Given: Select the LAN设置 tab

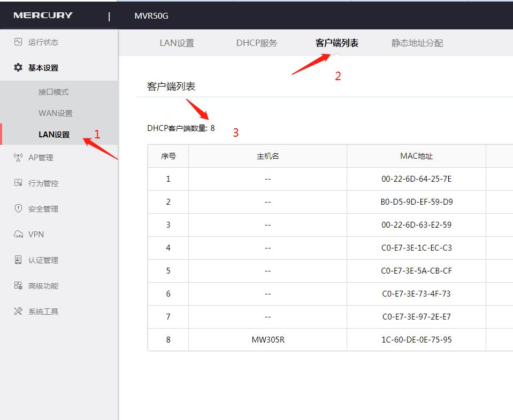Looking at the screenshot, I should pos(177,44).
